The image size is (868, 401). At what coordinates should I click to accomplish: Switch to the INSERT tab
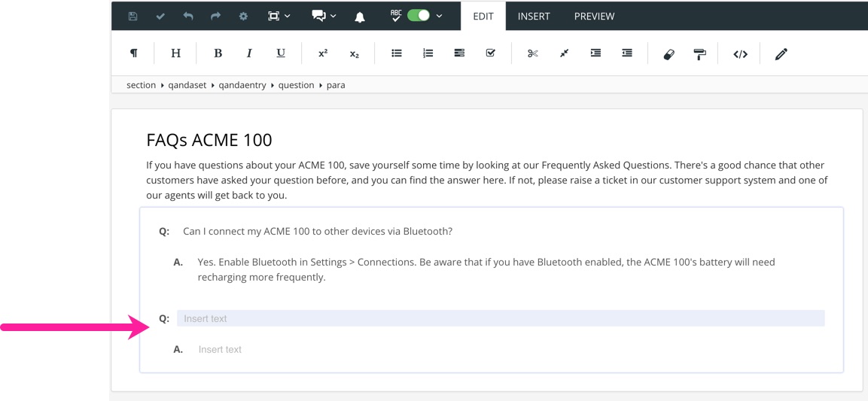point(534,16)
